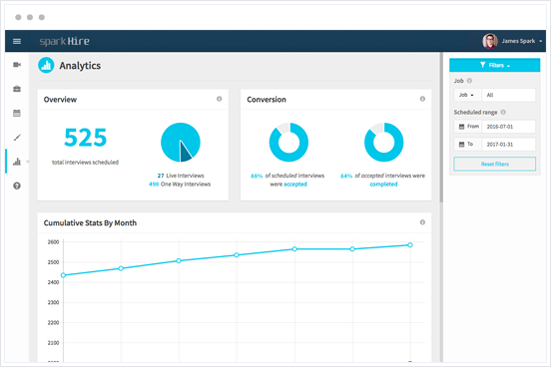
Task: Click the From calendar icon
Action: [x=461, y=127]
